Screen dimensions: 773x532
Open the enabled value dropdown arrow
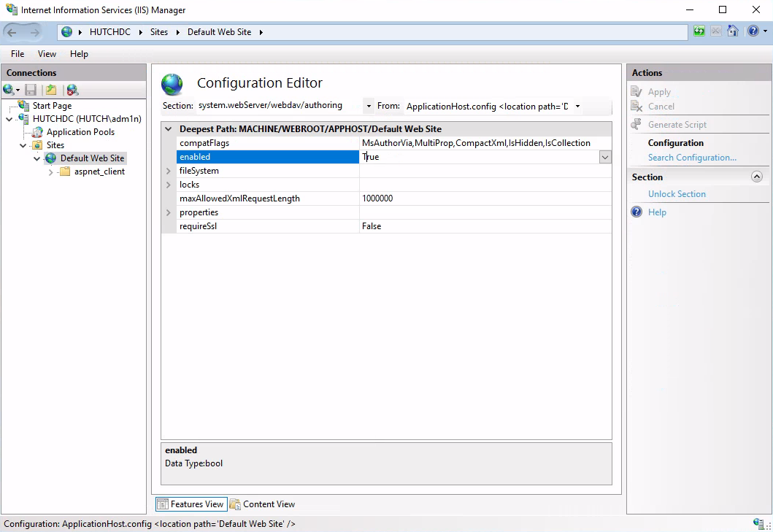605,157
